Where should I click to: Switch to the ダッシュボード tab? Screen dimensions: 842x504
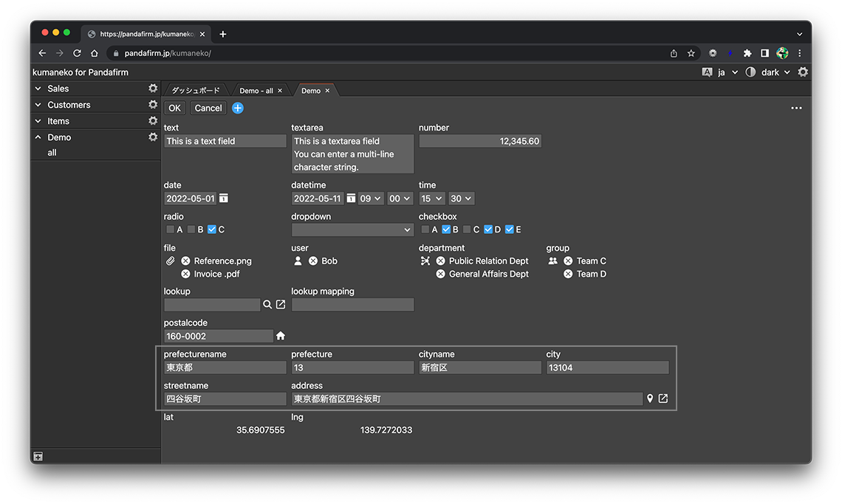pos(196,91)
